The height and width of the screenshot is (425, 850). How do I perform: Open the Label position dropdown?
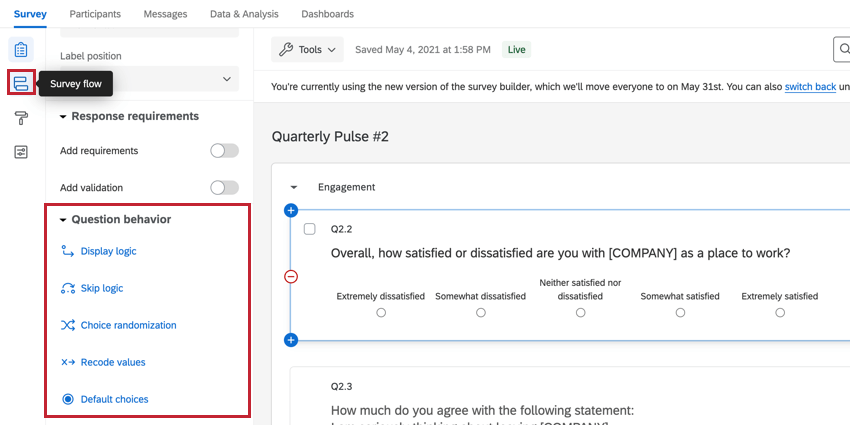tap(149, 79)
